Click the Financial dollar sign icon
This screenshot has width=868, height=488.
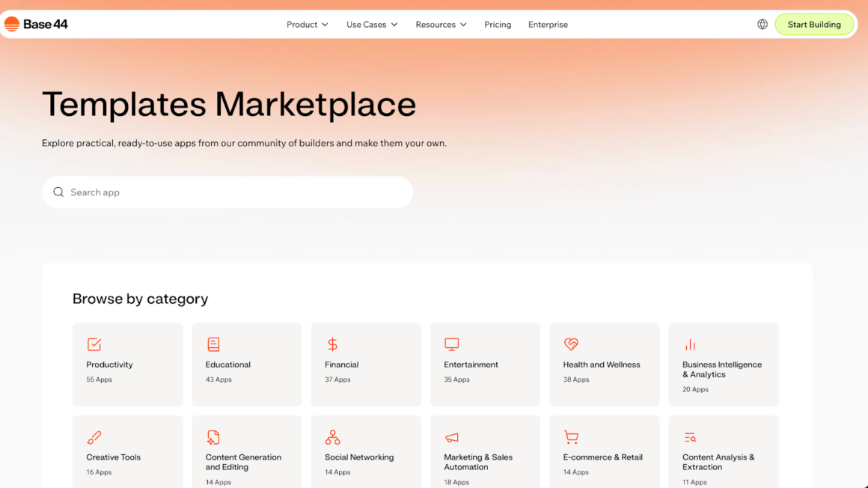(x=332, y=344)
